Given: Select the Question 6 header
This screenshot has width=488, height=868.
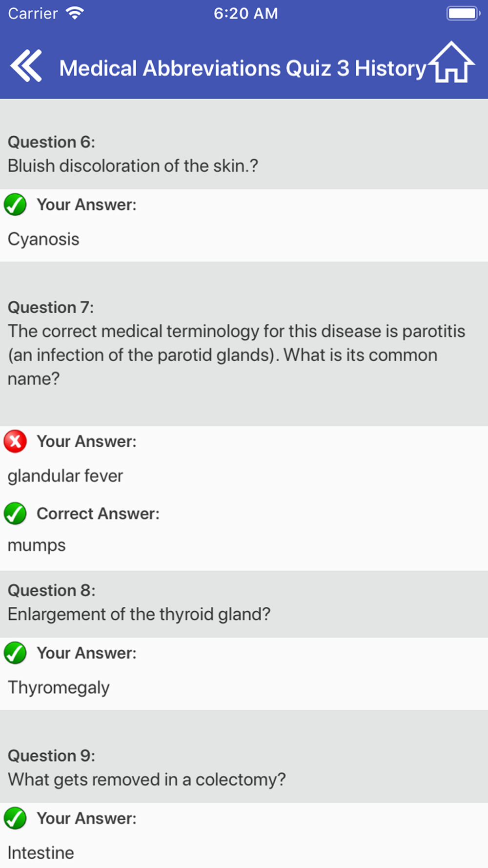Looking at the screenshot, I should click(x=51, y=142).
